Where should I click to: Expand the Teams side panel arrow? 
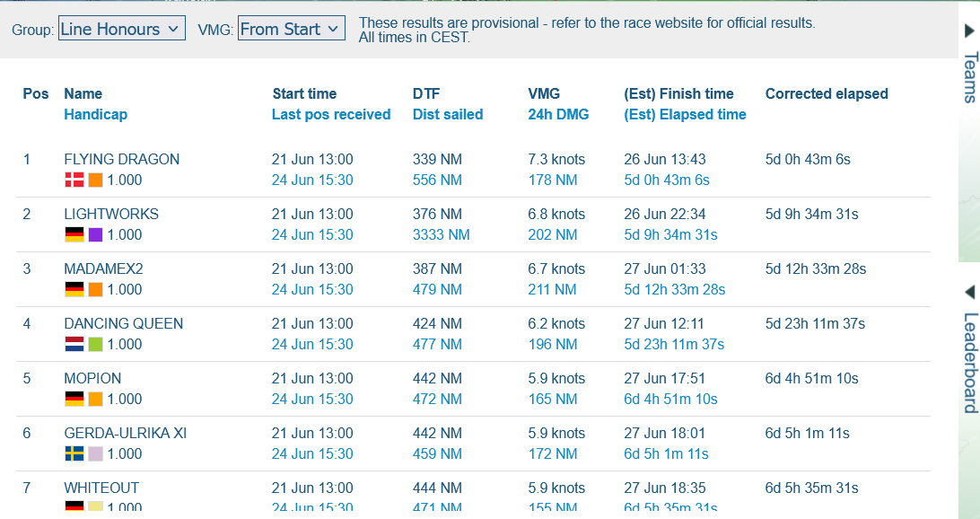(969, 31)
